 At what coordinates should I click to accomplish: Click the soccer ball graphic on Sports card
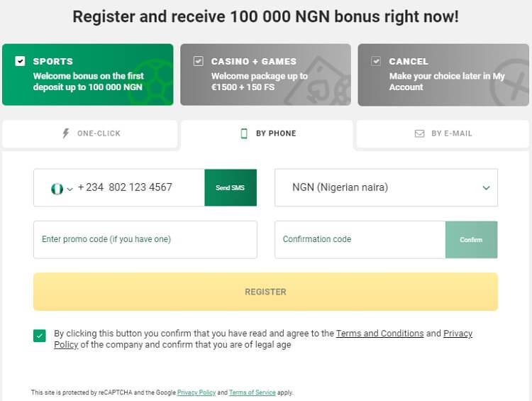coord(150,82)
